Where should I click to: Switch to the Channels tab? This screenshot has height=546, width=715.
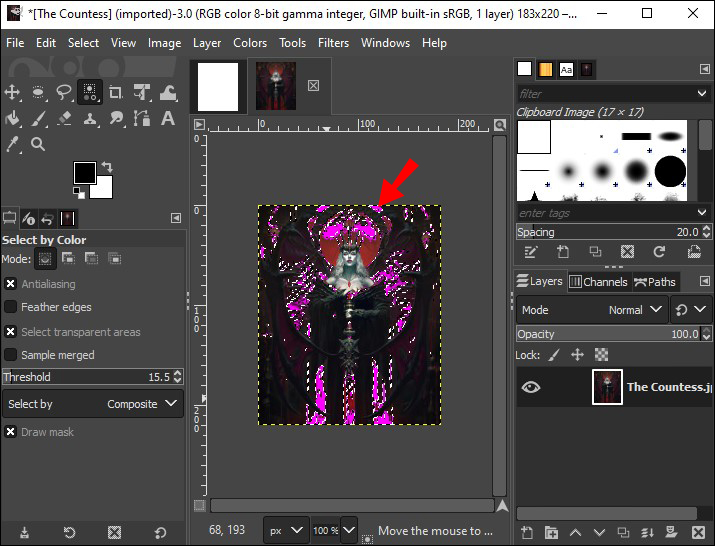(x=598, y=282)
